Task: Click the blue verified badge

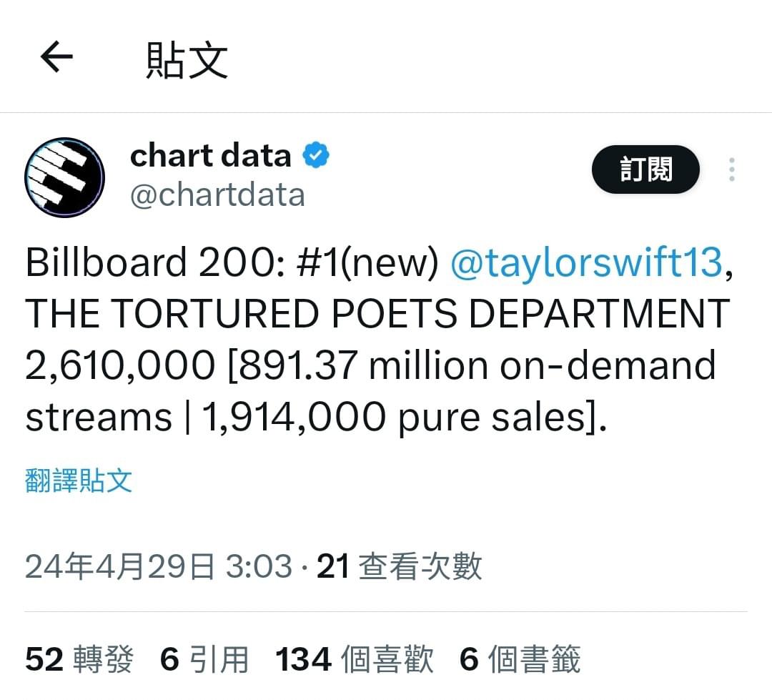Action: pyautogui.click(x=316, y=155)
